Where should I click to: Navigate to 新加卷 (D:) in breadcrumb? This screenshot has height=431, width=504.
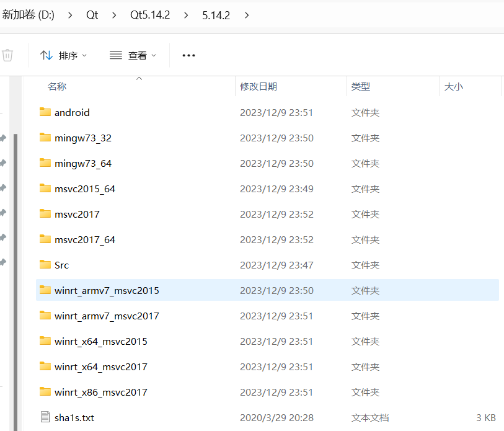point(29,15)
